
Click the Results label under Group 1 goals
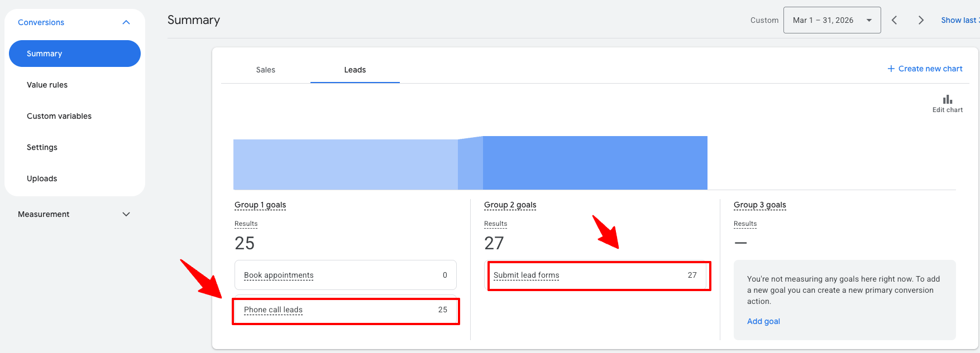click(x=246, y=224)
